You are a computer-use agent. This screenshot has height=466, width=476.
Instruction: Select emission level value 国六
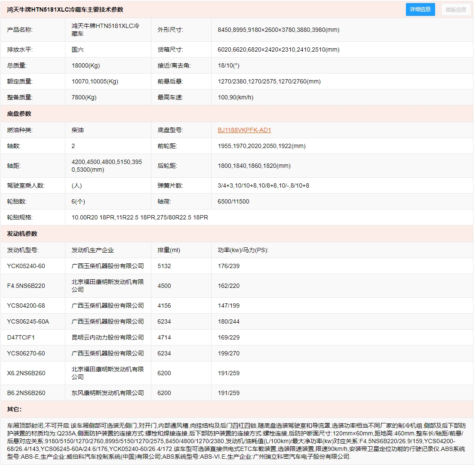[78, 50]
